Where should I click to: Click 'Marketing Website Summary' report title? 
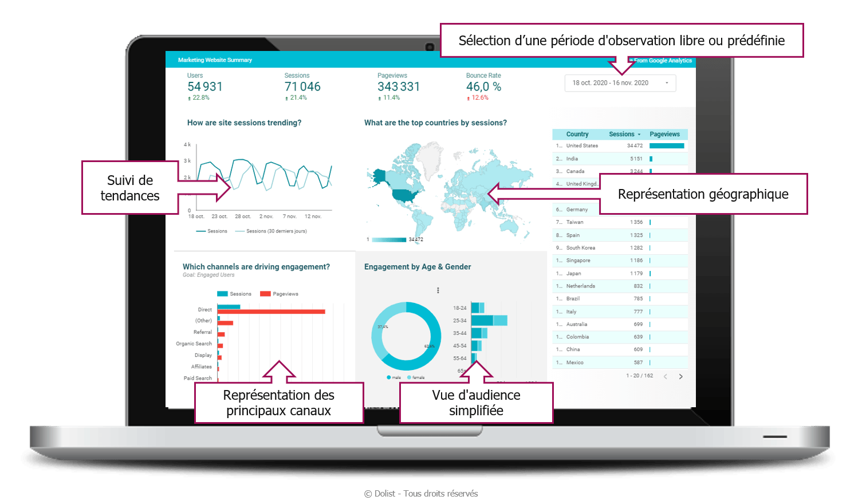point(215,60)
